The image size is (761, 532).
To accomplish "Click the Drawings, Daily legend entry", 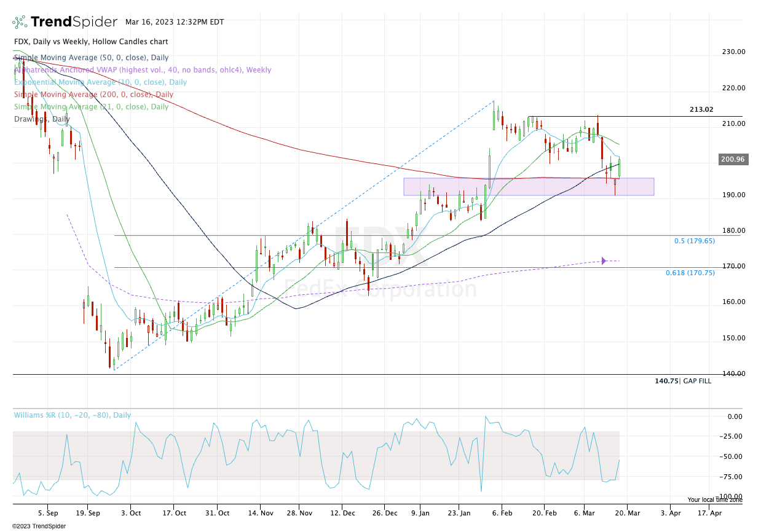I will [x=42, y=119].
